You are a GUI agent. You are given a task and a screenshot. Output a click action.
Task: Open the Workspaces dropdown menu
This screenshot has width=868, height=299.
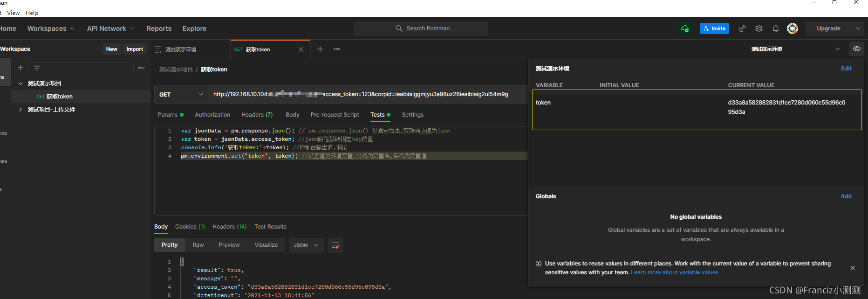51,28
